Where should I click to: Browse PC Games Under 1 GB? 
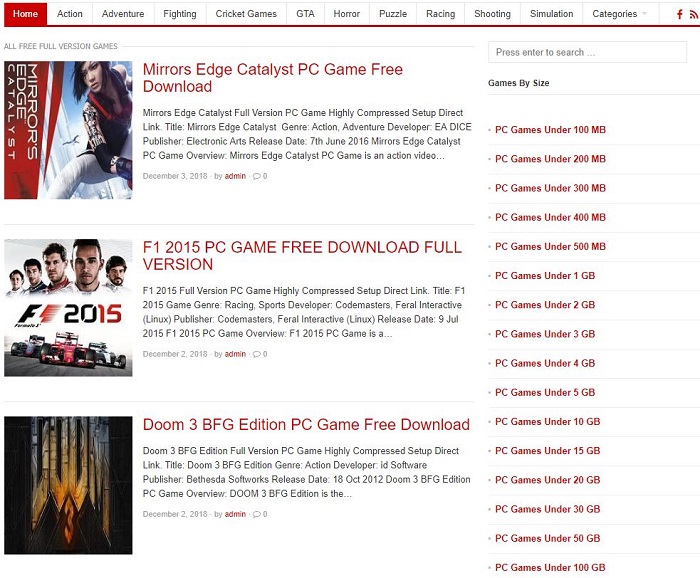545,276
